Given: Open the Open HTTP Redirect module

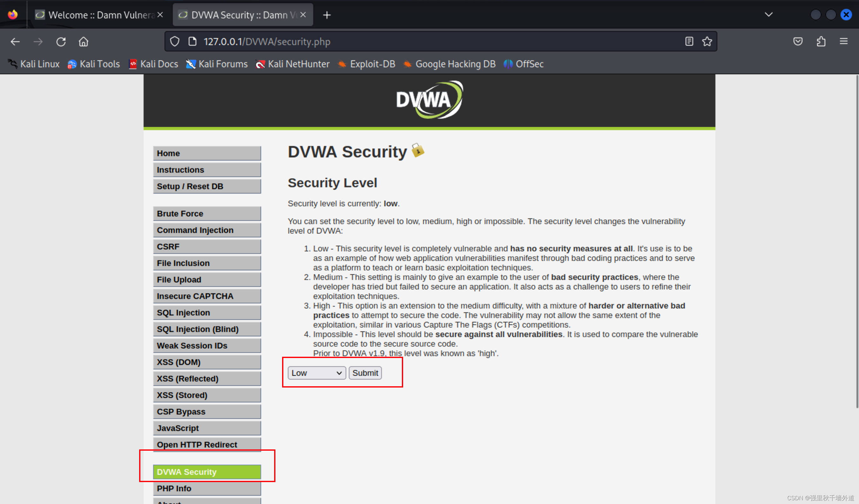Looking at the screenshot, I should [207, 445].
